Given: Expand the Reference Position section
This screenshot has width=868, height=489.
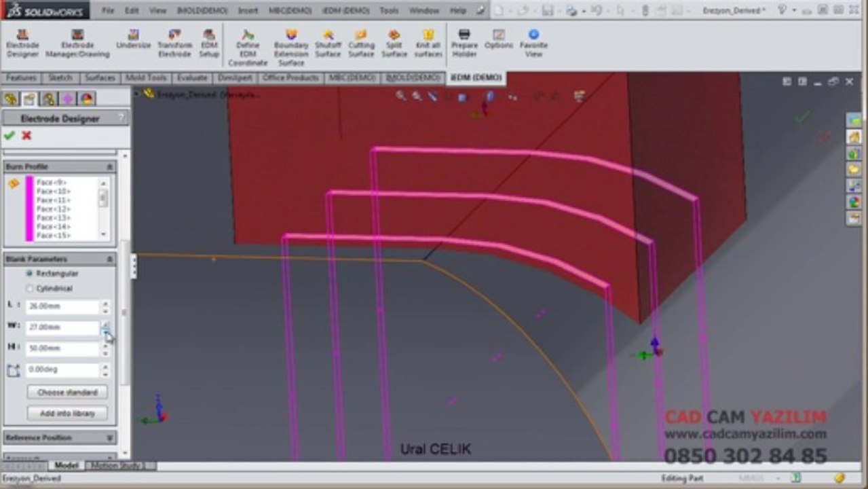Looking at the screenshot, I should [109, 438].
